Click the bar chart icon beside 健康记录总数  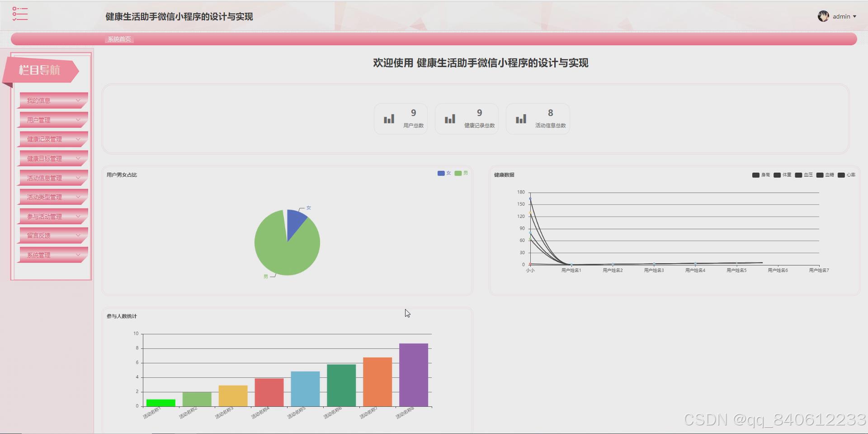coord(450,118)
